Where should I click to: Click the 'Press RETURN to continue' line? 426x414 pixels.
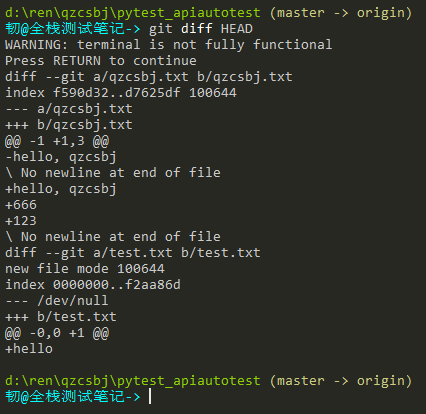tap(101, 61)
